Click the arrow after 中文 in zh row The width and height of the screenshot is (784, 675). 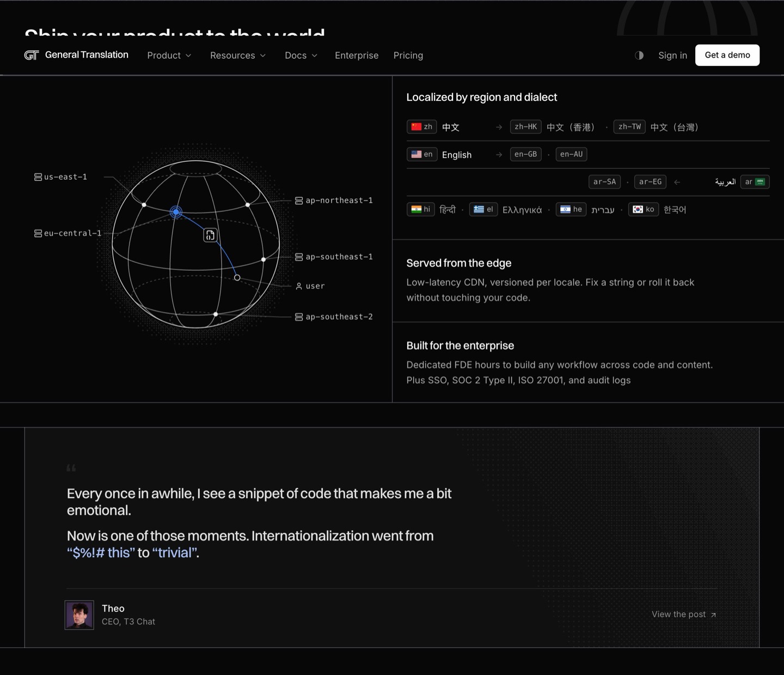499,127
